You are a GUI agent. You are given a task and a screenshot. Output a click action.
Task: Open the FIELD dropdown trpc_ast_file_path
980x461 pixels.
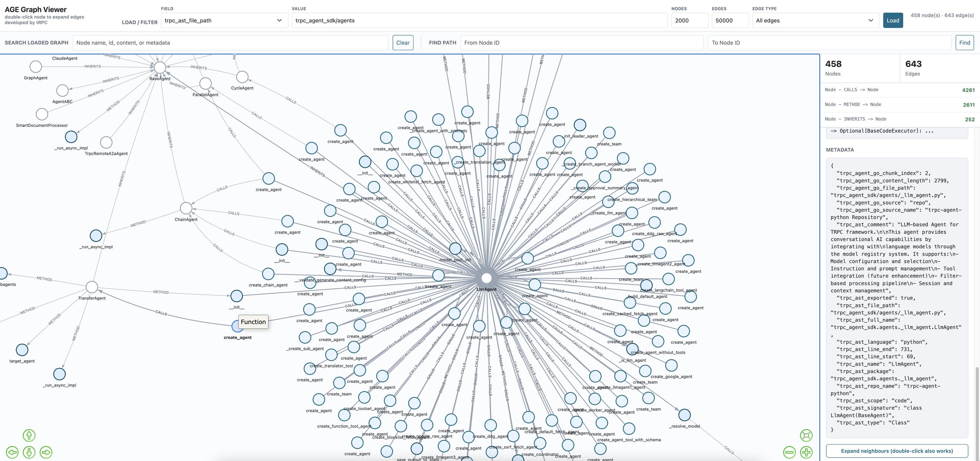tap(224, 20)
